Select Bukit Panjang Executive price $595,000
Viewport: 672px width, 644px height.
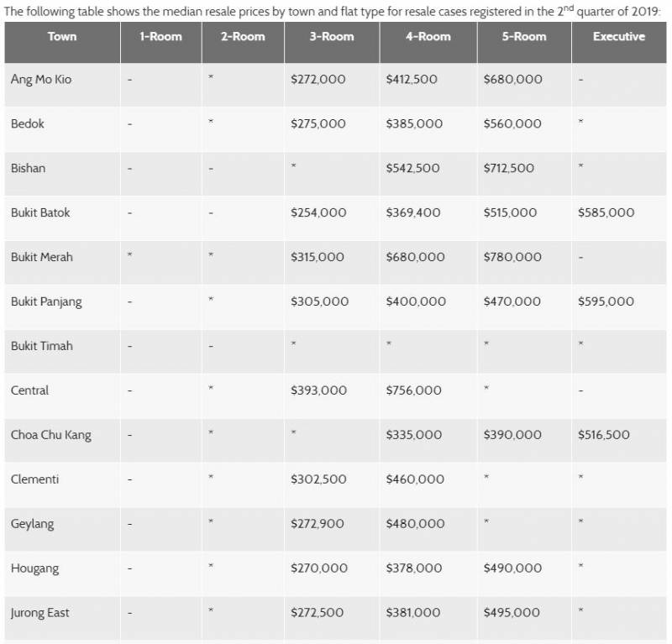pyautogui.click(x=606, y=301)
